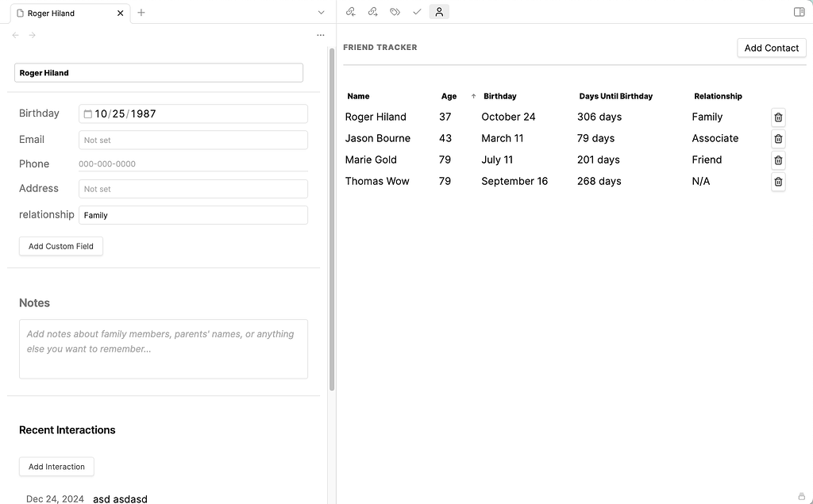The width and height of the screenshot is (813, 504).
Task: Click the calendar icon in the Birthday field
Action: click(x=87, y=113)
